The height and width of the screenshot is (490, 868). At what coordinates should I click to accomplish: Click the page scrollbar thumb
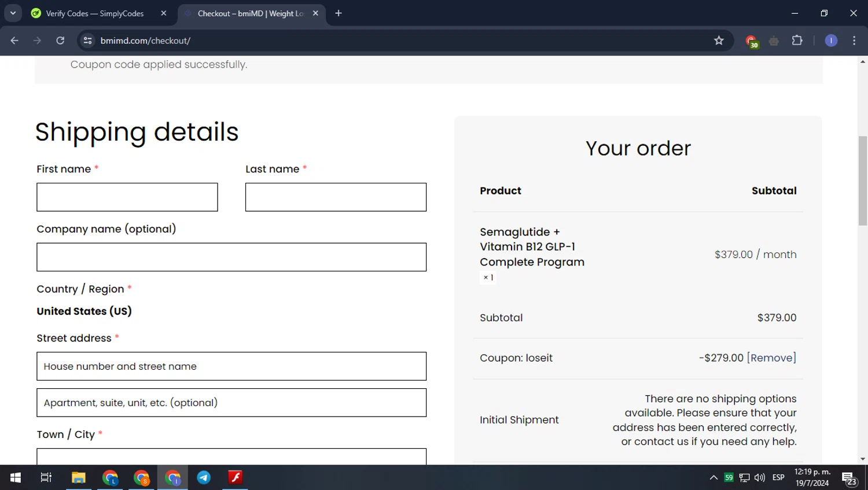click(863, 180)
